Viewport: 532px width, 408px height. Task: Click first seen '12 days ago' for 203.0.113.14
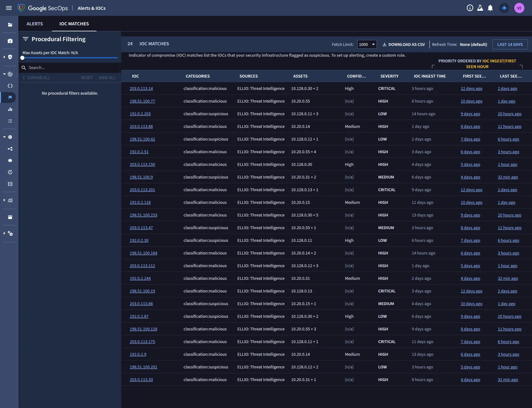tap(471, 89)
